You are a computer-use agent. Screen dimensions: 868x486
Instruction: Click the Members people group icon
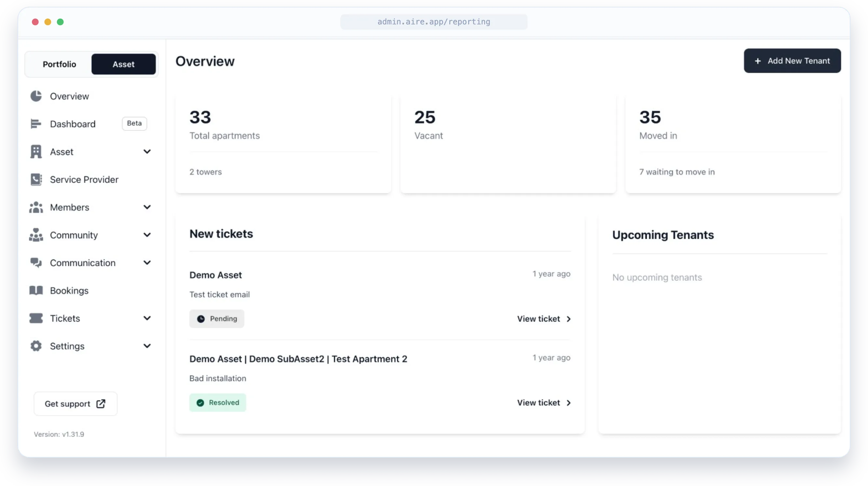36,207
